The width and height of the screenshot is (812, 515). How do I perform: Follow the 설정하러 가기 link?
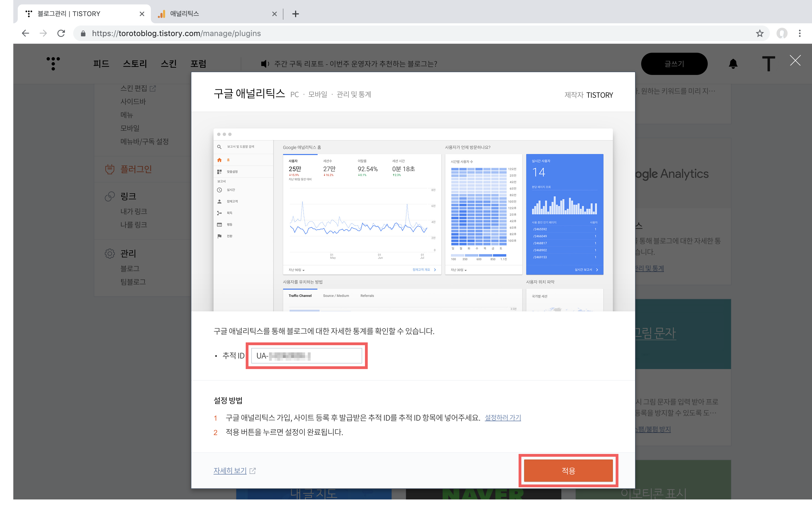(503, 418)
